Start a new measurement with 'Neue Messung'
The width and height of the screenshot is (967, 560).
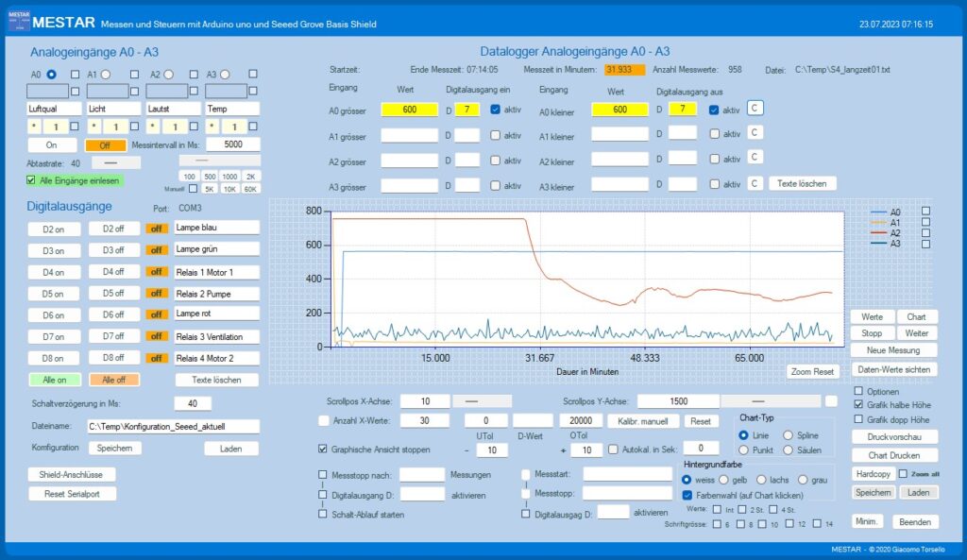click(x=895, y=350)
